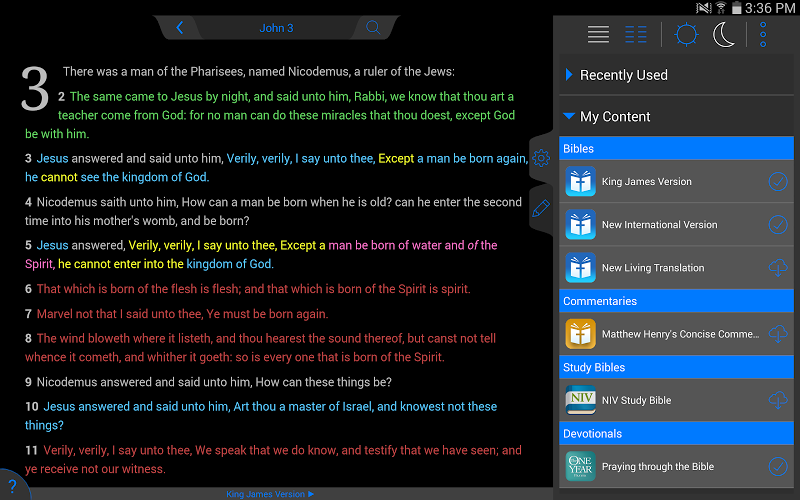The height and width of the screenshot is (500, 800).
Task: Tap the New Living Translation book icon
Action: (580, 267)
